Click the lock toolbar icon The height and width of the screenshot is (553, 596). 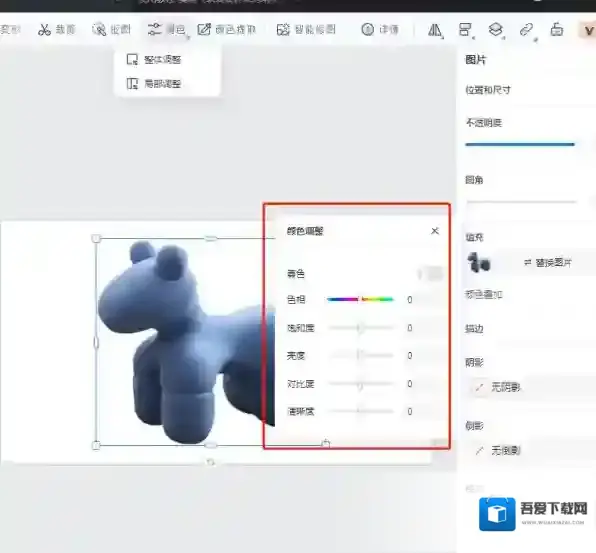(x=557, y=30)
